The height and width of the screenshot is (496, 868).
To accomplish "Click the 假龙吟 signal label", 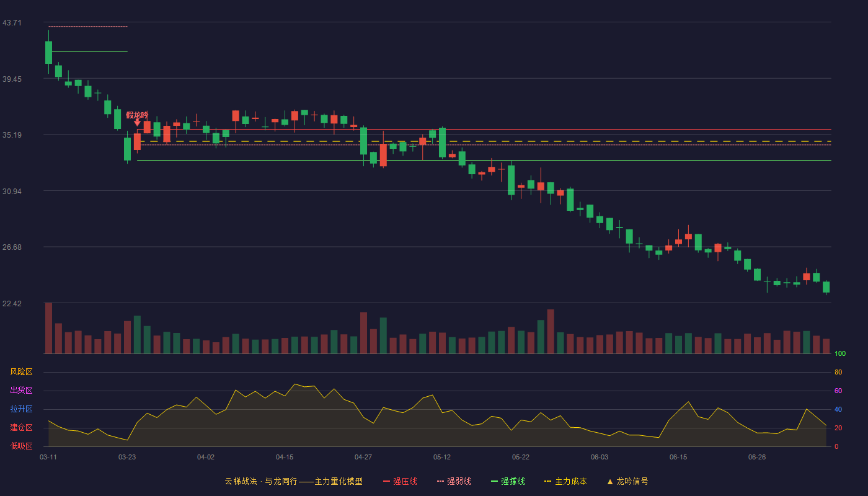I will pos(137,115).
